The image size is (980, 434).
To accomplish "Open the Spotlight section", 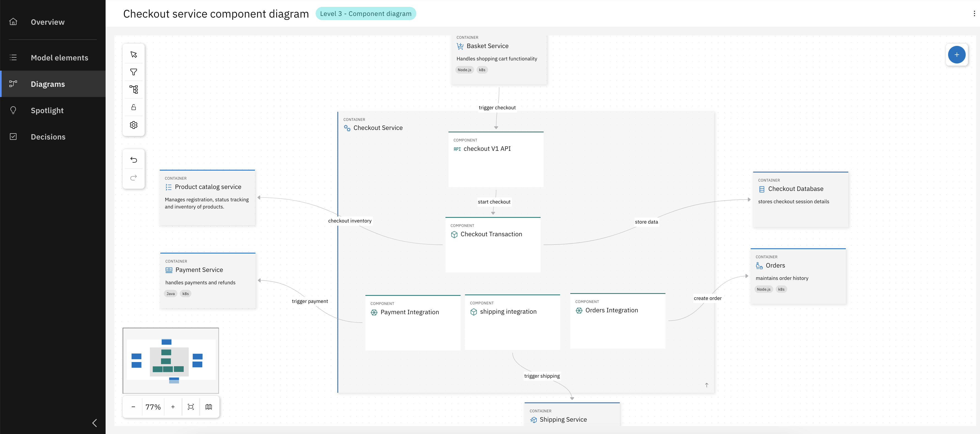I will coord(47,110).
